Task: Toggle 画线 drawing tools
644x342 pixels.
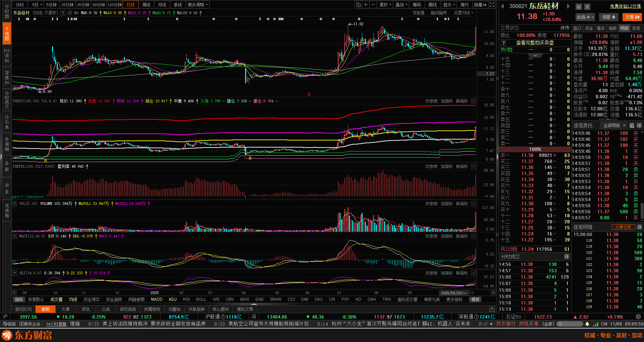Action: pos(432,5)
